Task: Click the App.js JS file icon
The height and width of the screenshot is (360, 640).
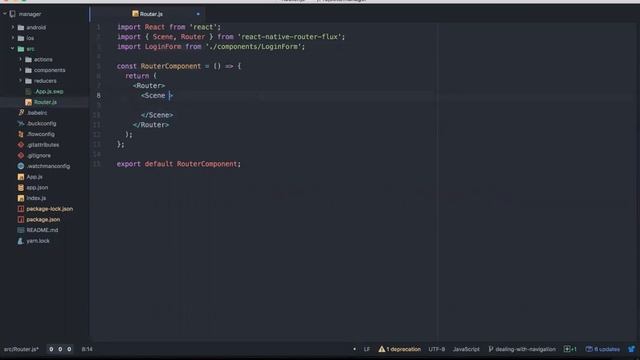Action: 21,177
